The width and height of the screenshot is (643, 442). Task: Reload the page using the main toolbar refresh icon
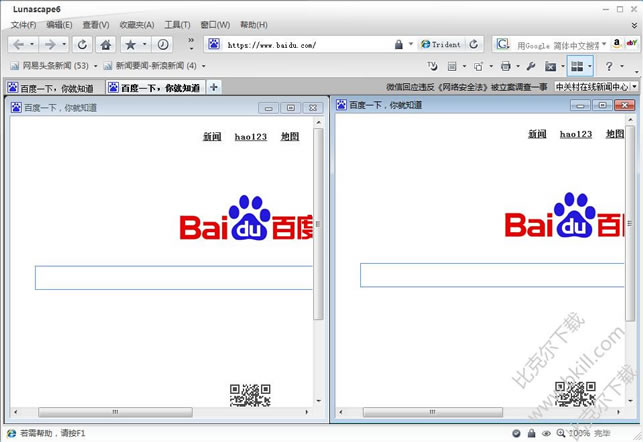[82, 44]
